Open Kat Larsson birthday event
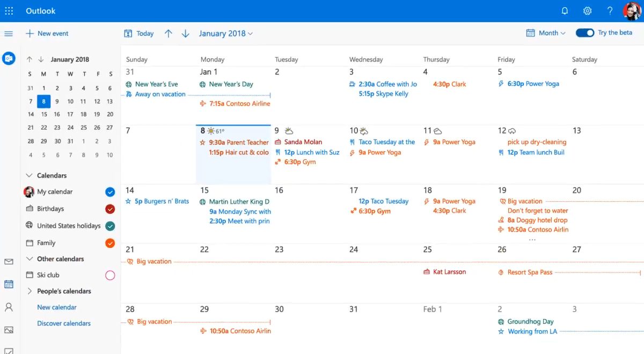 click(x=444, y=272)
